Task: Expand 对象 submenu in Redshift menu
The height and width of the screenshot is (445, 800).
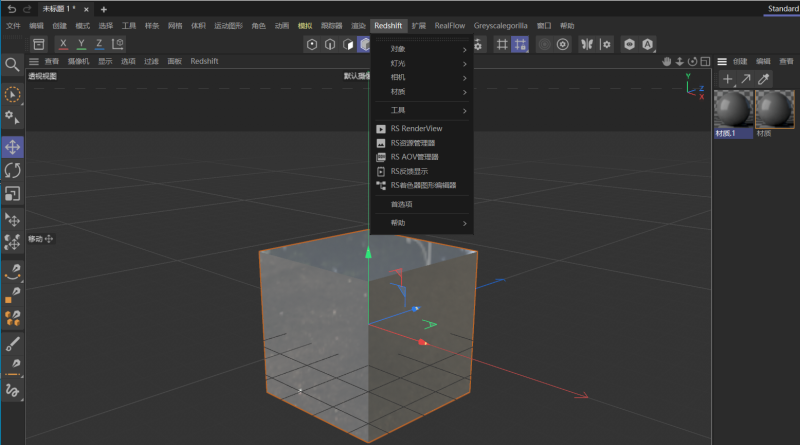Action: 421,49
